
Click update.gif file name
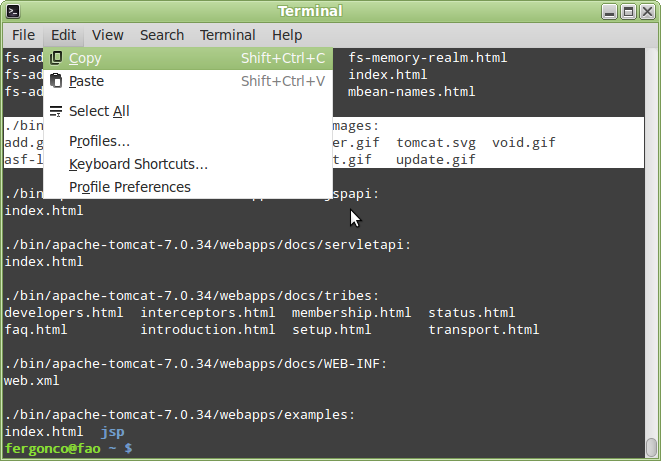pos(436,160)
